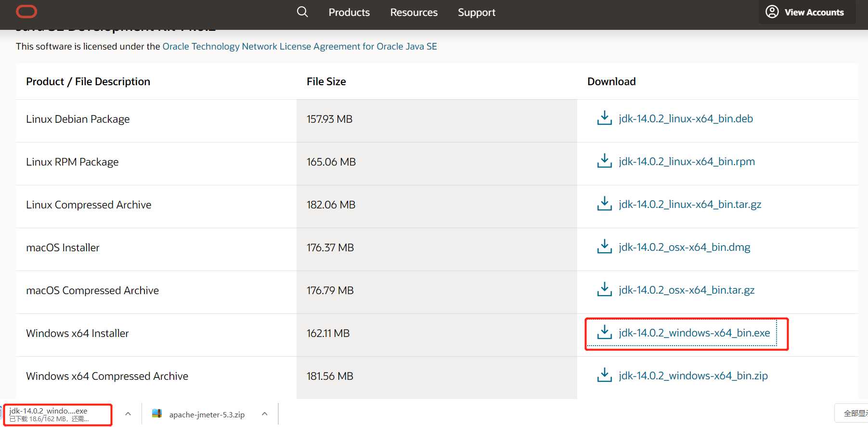Click the View Accounts user icon
This screenshot has width=868, height=427.
772,12
